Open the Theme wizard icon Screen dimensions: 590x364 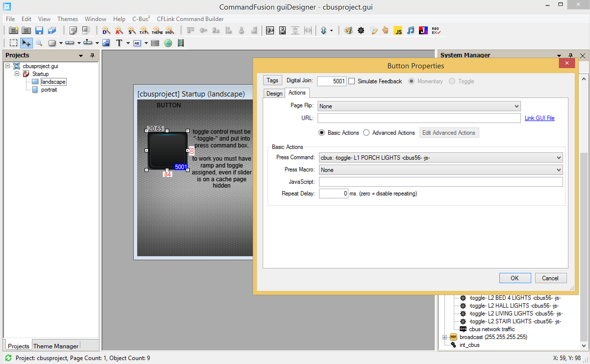(157, 31)
